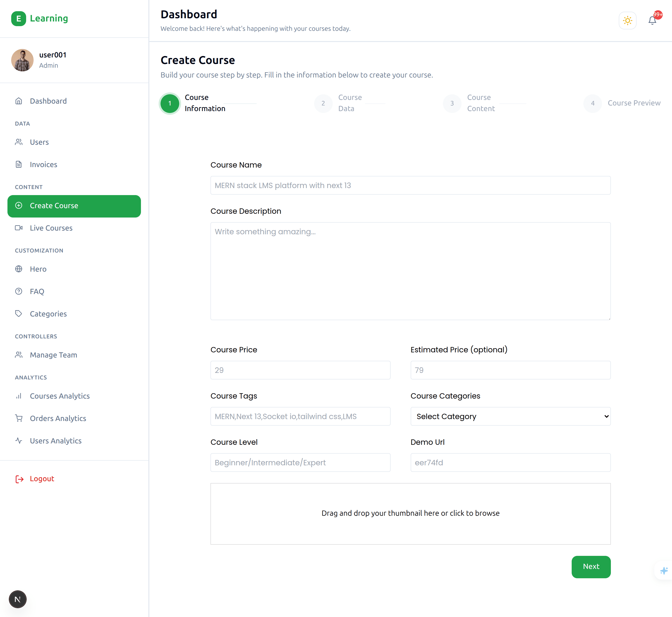This screenshot has width=672, height=617.
Task: Click the Logout exit icon
Action: (x=19, y=479)
